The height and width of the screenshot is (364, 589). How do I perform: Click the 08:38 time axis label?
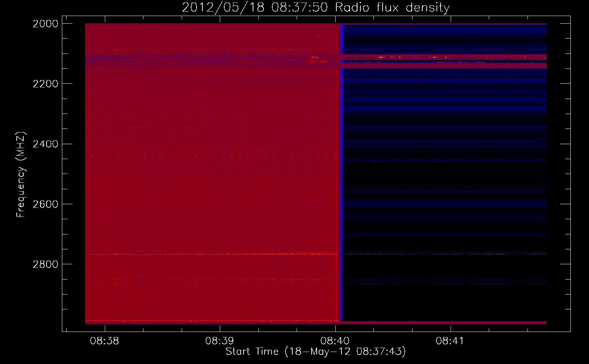click(104, 341)
